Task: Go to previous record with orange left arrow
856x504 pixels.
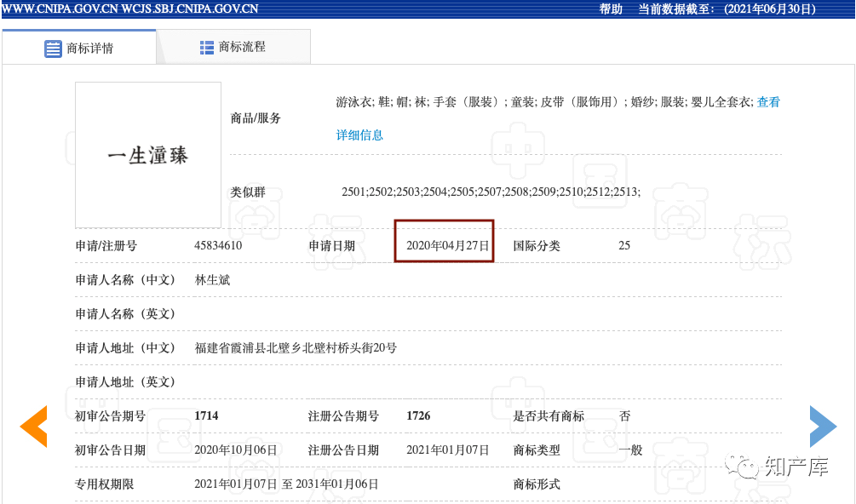Action: point(34,427)
